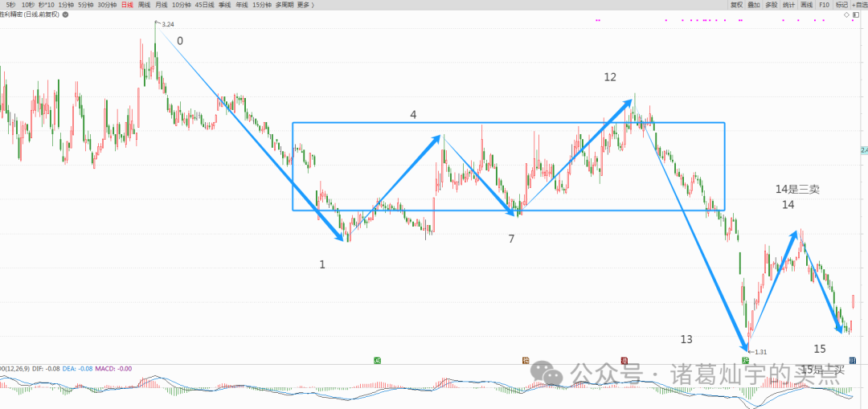Viewport: 868px width, 409px height.
Task: Expand 更多 period options
Action: coord(304,5)
